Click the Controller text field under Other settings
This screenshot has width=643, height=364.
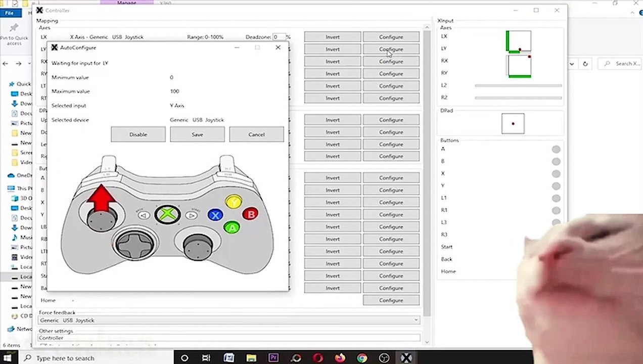tap(229, 338)
